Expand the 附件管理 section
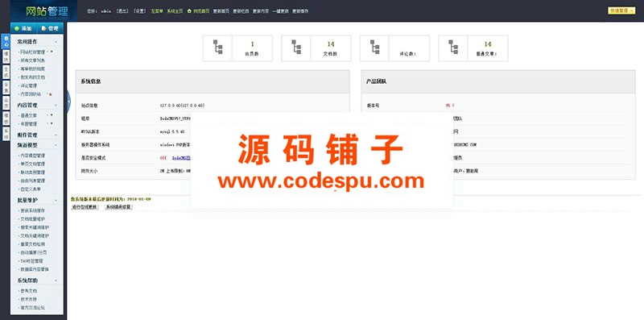This screenshot has height=320, width=644. pyautogui.click(x=56, y=135)
